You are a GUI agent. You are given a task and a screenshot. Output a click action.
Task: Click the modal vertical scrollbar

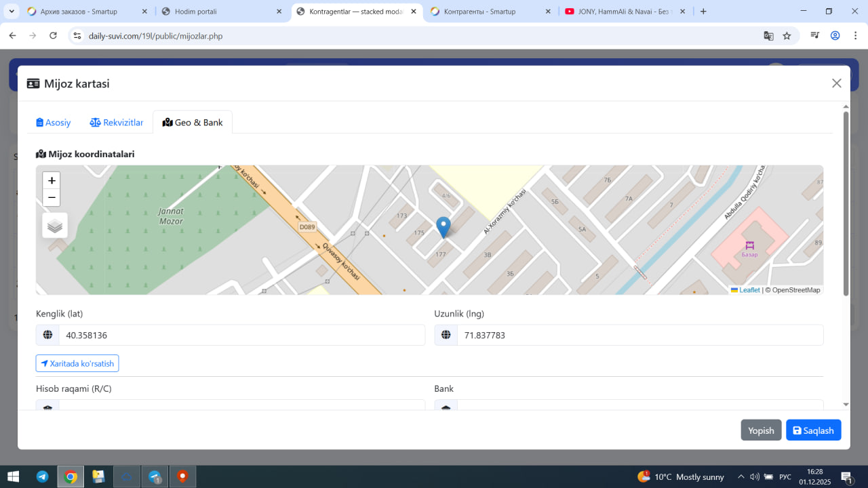point(846,203)
